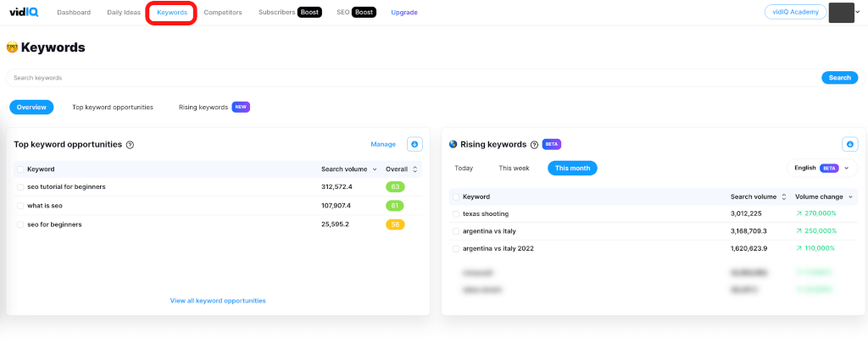Sort by Overall score column

point(401,169)
